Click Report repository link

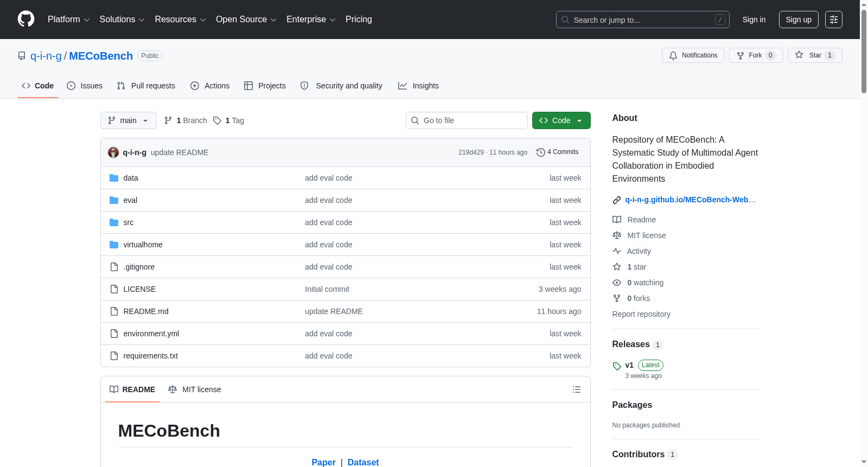tap(641, 314)
